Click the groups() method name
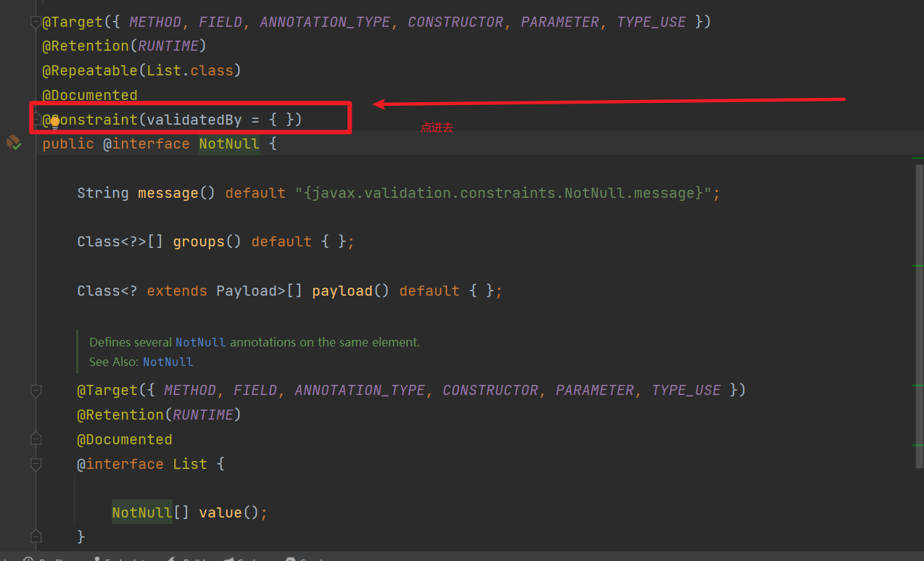This screenshot has width=924, height=561. click(207, 241)
